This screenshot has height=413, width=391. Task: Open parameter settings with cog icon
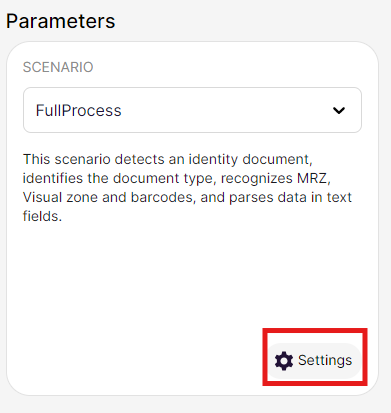284,361
